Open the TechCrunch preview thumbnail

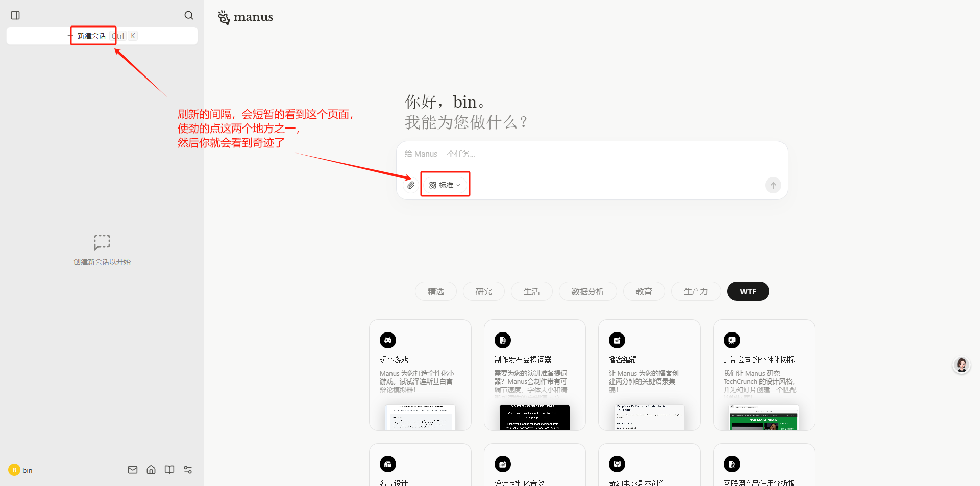[764, 418]
